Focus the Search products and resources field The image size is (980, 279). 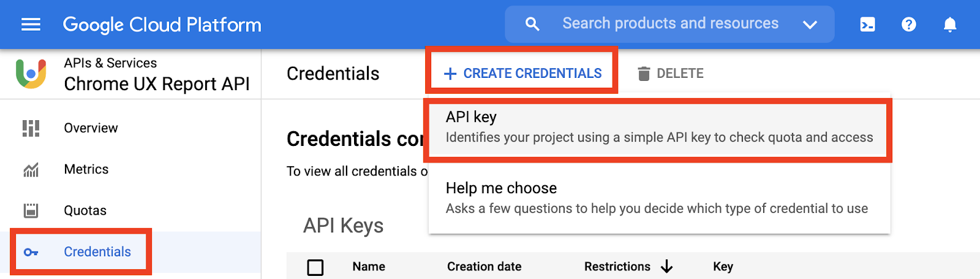pyautogui.click(x=670, y=24)
